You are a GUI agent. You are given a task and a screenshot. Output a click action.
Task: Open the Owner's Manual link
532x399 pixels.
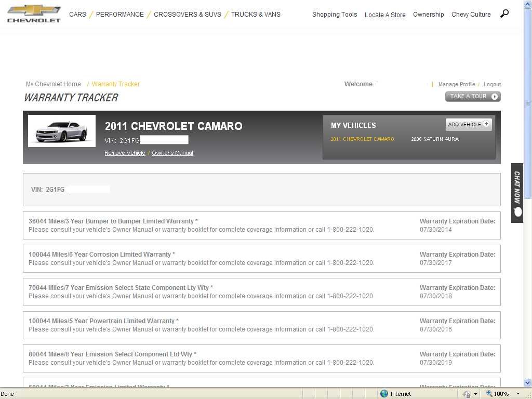point(172,153)
